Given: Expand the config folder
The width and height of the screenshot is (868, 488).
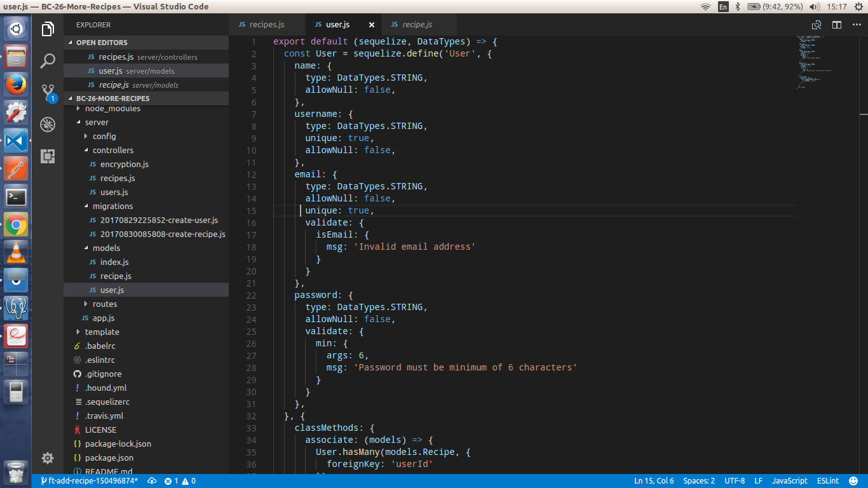Looking at the screenshot, I should pos(104,136).
